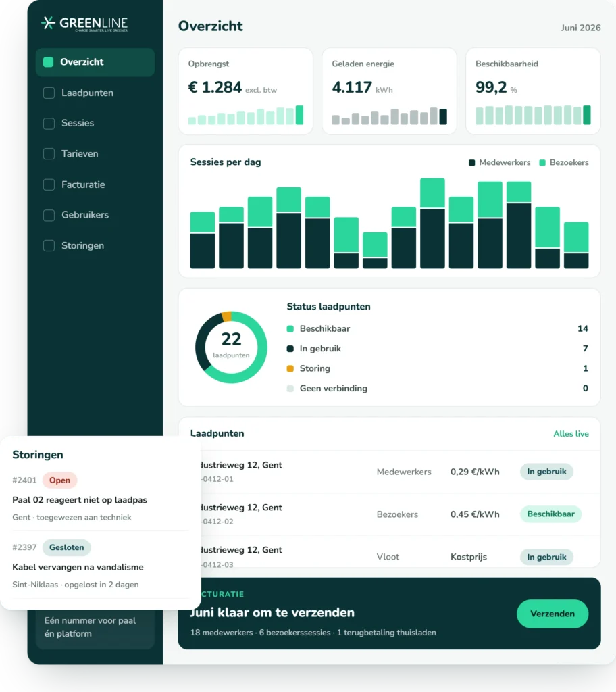616x692 pixels.
Task: Click the Medewerkers group cell in the table
Action: click(404, 472)
